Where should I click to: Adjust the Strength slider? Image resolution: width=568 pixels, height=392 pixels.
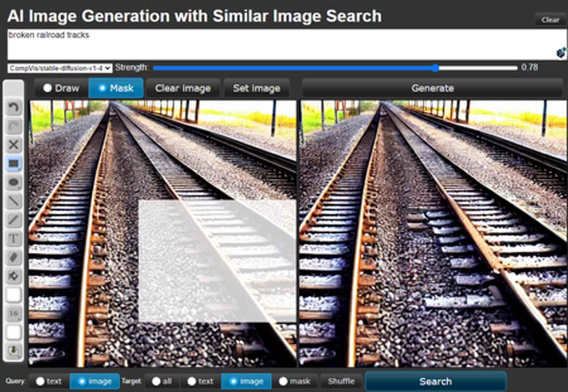335,68
